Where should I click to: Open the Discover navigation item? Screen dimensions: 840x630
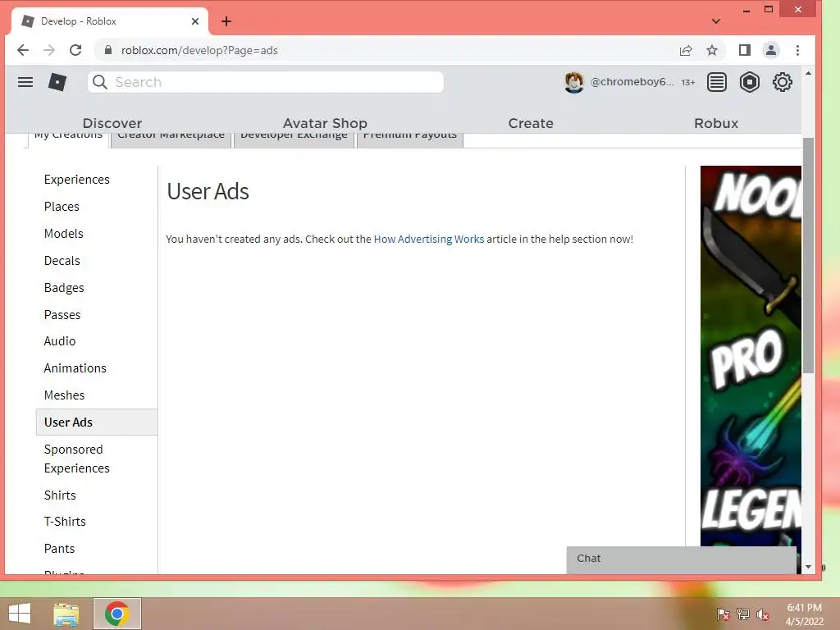112,123
